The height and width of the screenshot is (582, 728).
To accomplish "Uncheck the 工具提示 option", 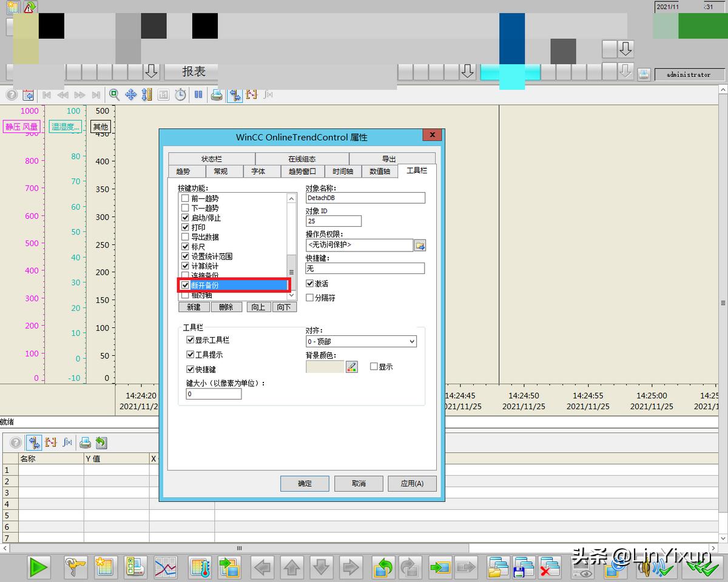I will [x=190, y=355].
